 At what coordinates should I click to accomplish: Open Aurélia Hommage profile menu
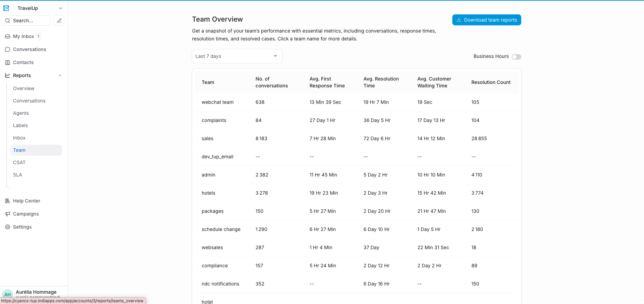(x=34, y=294)
